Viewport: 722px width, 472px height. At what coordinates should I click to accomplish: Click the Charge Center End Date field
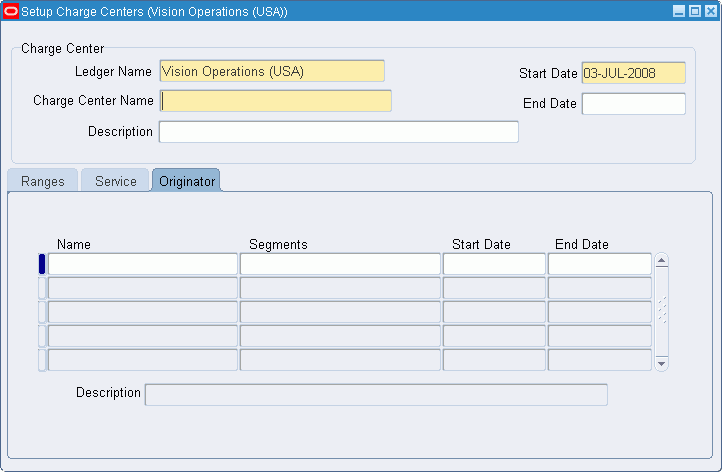click(634, 104)
